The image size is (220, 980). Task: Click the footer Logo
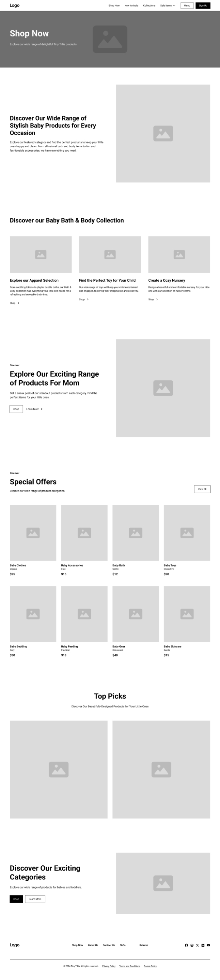[x=14, y=945]
